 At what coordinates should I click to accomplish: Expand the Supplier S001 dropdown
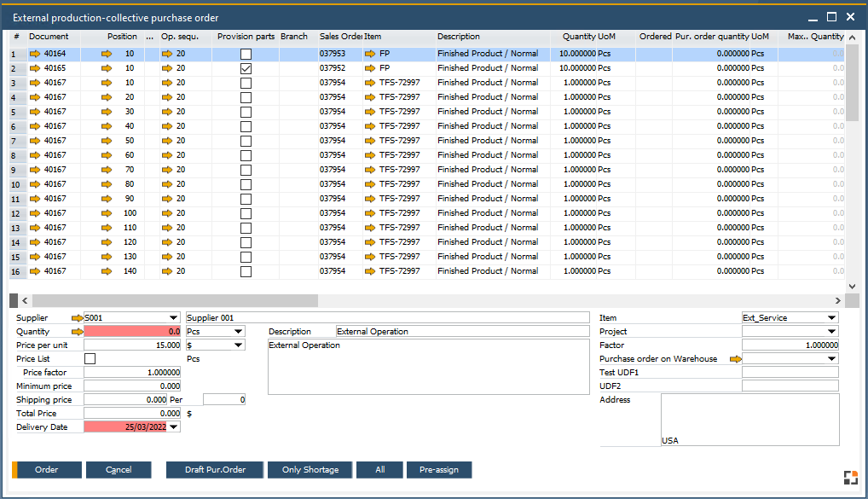[x=174, y=318]
